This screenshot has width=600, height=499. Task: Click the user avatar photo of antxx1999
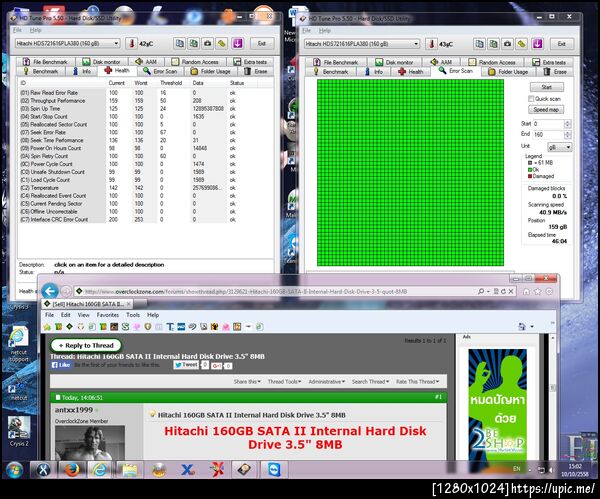pyautogui.click(x=90, y=443)
